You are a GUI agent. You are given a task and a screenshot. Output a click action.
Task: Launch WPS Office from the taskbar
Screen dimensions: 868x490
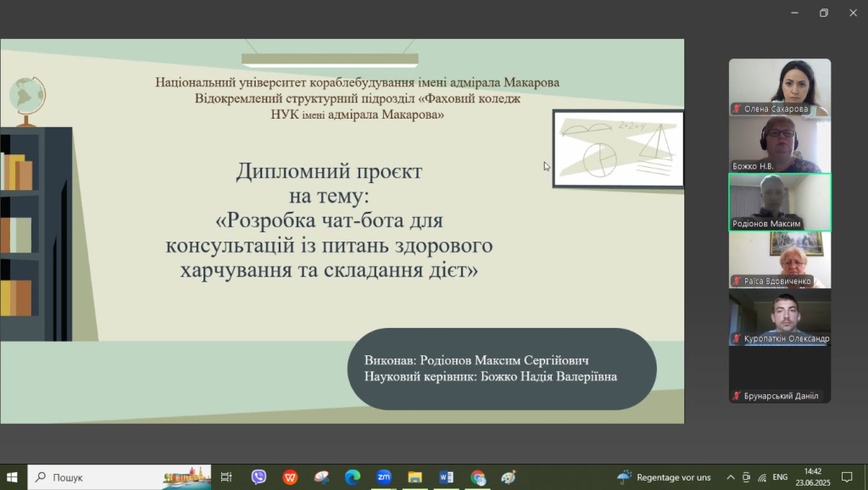point(290,477)
